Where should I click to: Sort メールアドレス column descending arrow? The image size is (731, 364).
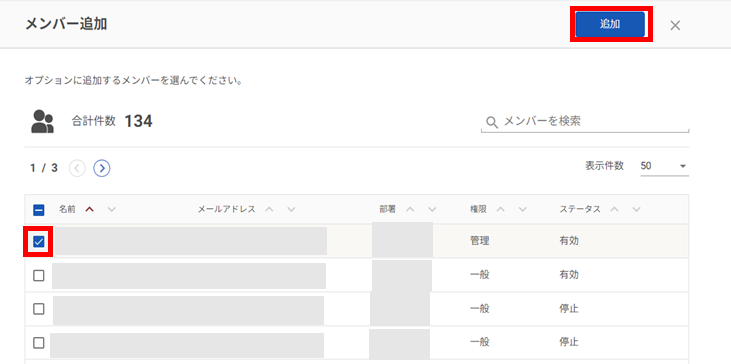point(291,209)
